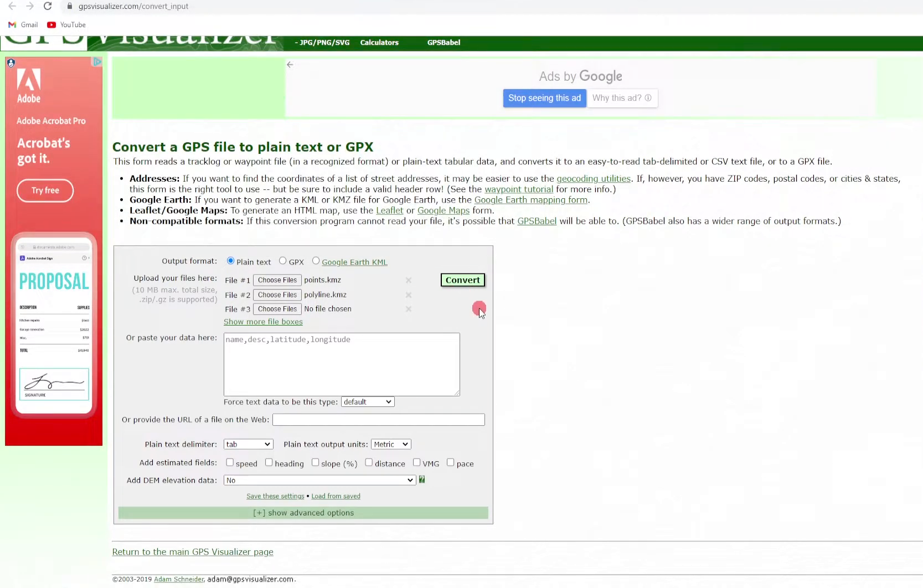
Task: Click the PROPOSAL phone image in Adobe ad
Action: 54,324
